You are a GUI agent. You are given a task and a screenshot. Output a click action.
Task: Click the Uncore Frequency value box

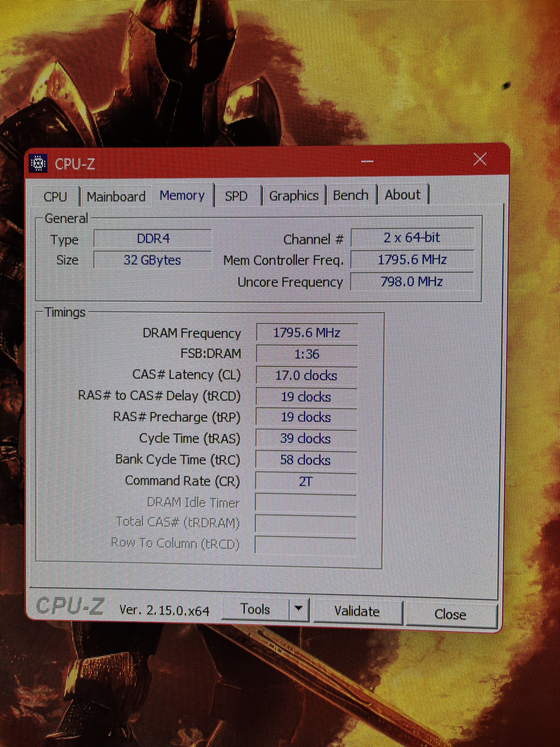point(412,281)
